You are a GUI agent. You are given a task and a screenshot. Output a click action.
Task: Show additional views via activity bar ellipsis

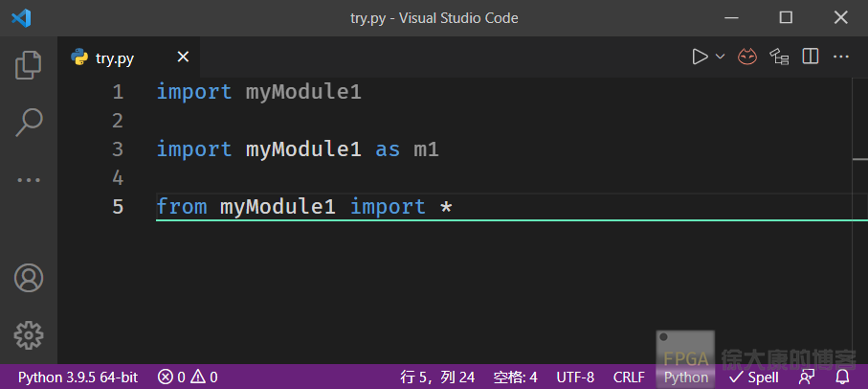[x=29, y=179]
